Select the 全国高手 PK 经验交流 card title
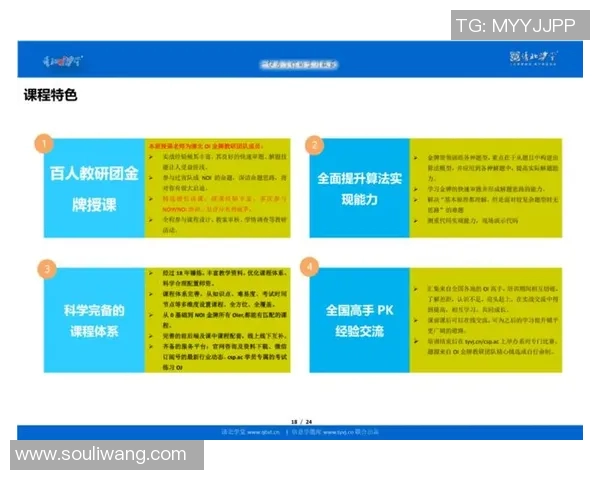 [359, 321]
